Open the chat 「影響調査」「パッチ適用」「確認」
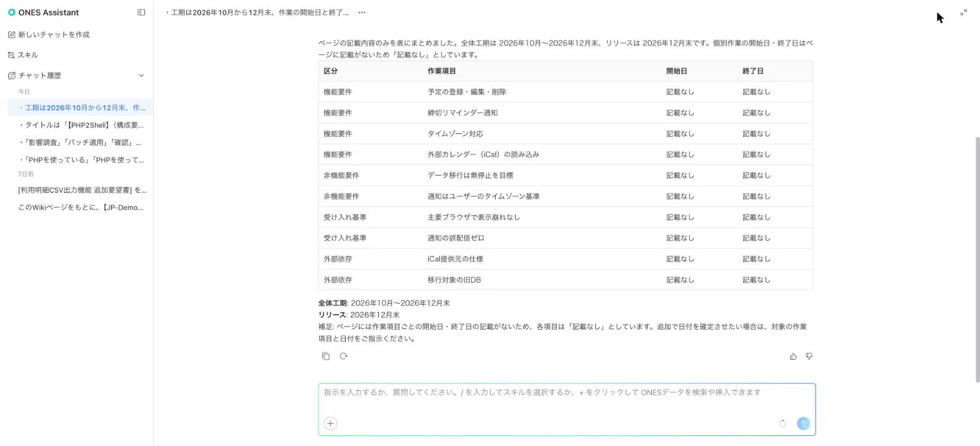Screen dimensions: 980x446 [80, 143]
